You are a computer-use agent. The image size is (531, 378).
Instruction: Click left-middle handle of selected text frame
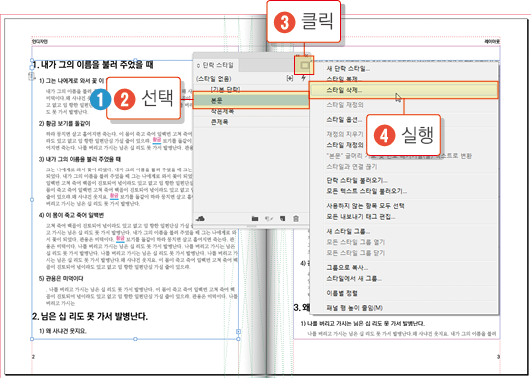coord(32,200)
